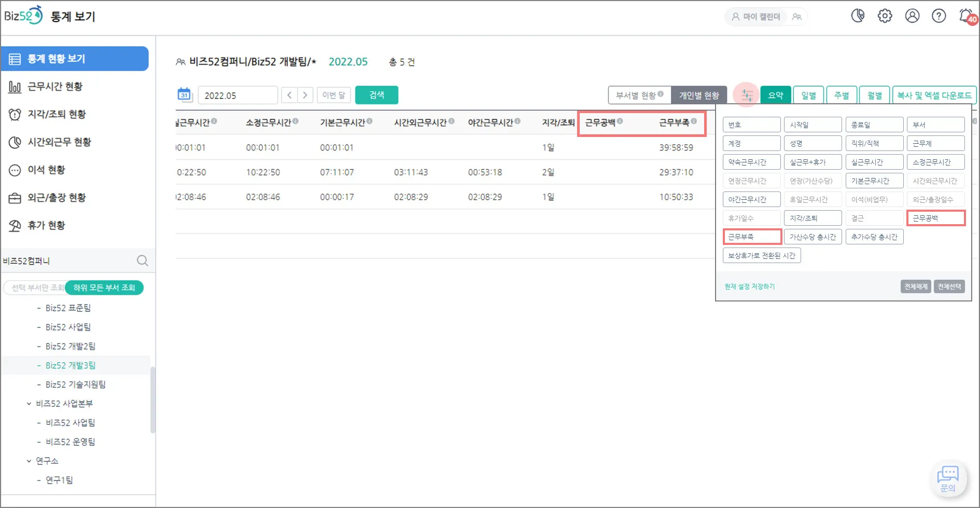This screenshot has height=508, width=980.
Task: Toggle the 번호 column chip
Action: coord(751,125)
